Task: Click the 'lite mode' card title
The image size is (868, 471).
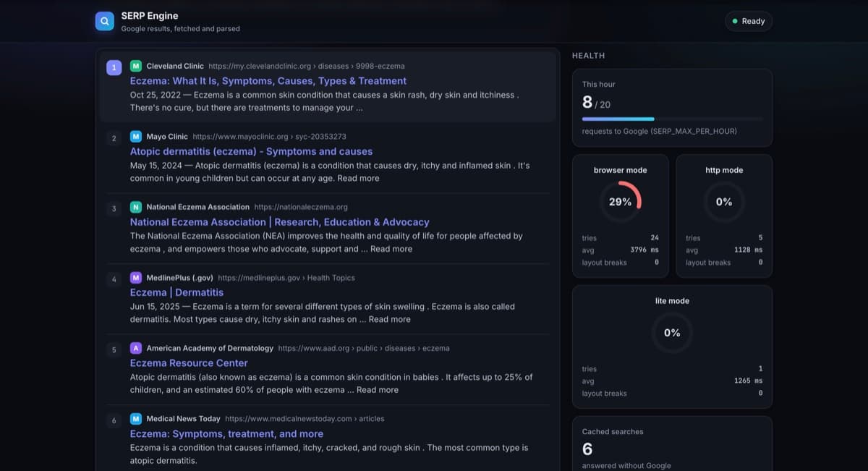Action: click(672, 301)
